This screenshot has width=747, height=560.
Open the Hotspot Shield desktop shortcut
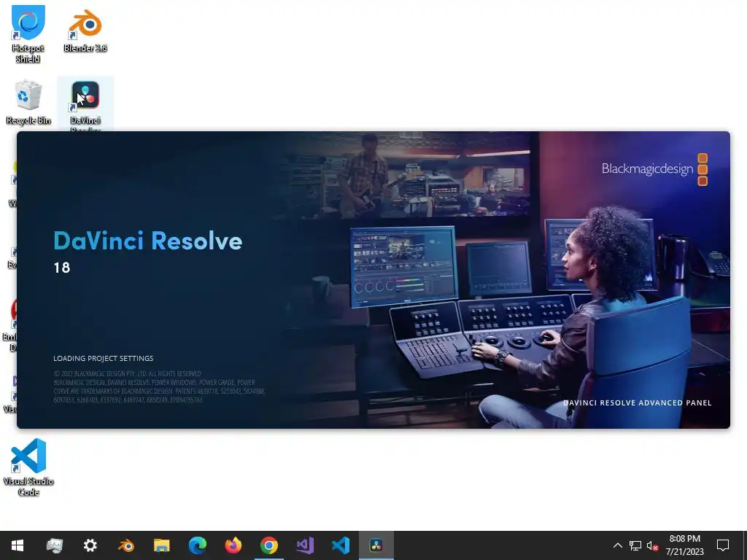[28, 34]
